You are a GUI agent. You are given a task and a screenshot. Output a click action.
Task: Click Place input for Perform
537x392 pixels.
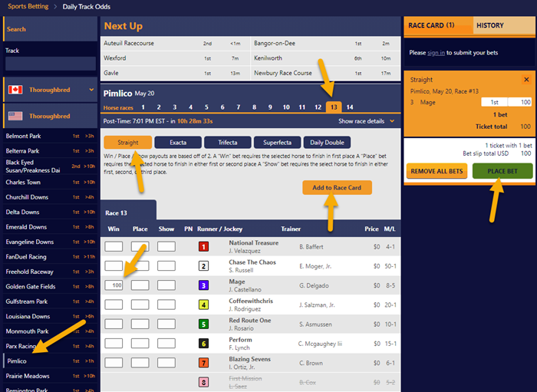point(140,344)
